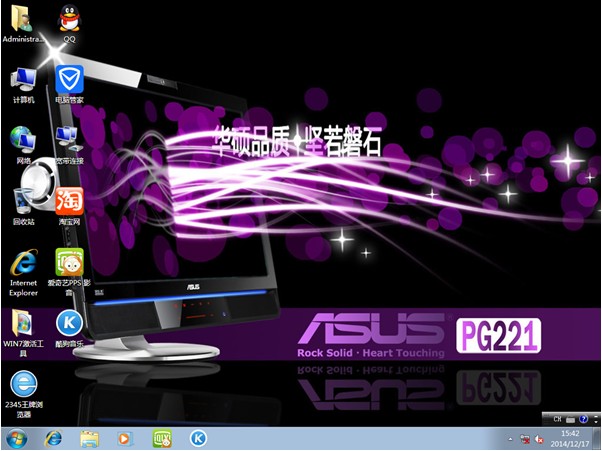602x451 pixels.
Task: Click the muted volume speaker tray icon
Action: point(539,439)
